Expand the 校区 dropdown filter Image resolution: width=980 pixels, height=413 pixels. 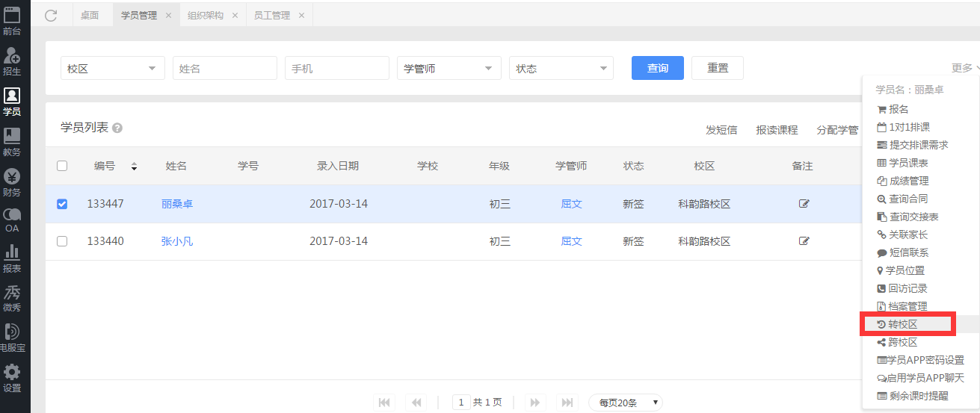click(113, 68)
